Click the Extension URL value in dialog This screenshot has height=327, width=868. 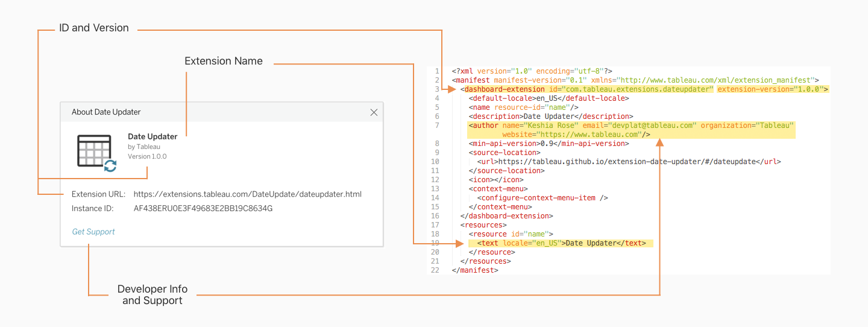pyautogui.click(x=248, y=194)
